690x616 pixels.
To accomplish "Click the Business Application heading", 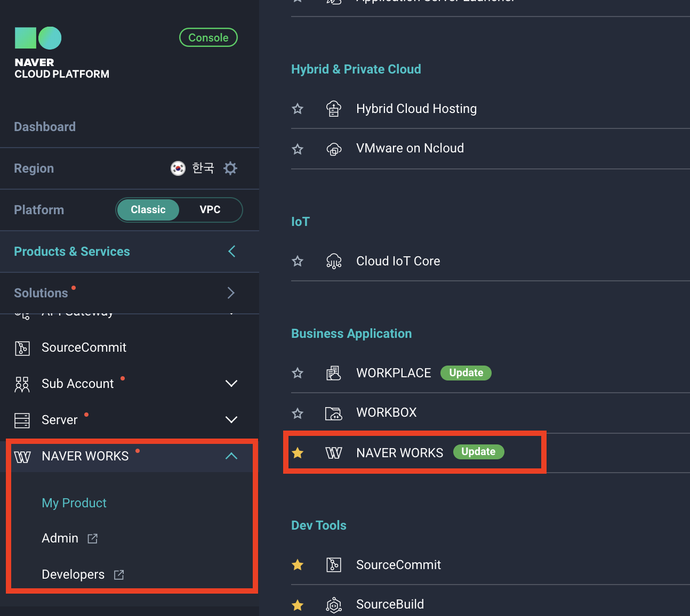I will pyautogui.click(x=351, y=334).
